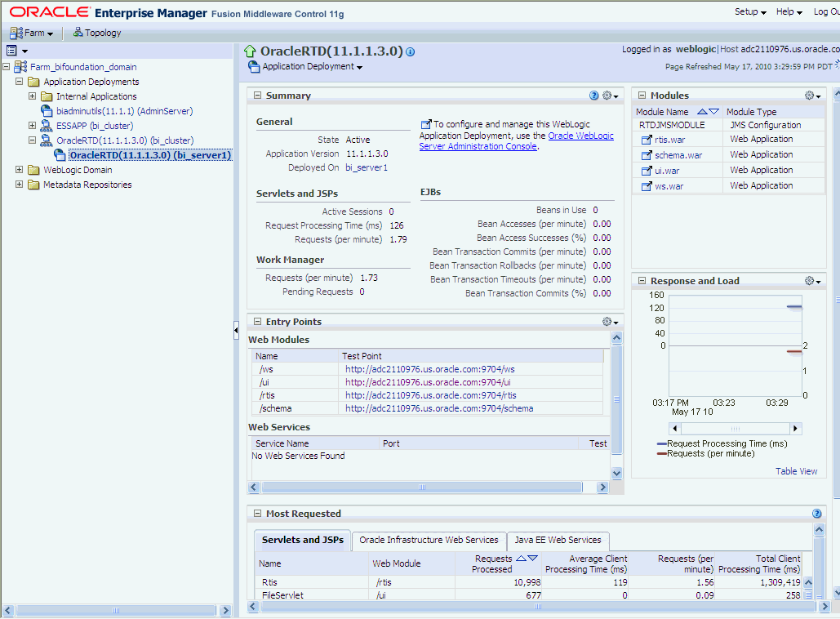The width and height of the screenshot is (840, 619).
Task: Click the Summary panel help icon
Action: pyautogui.click(x=594, y=96)
